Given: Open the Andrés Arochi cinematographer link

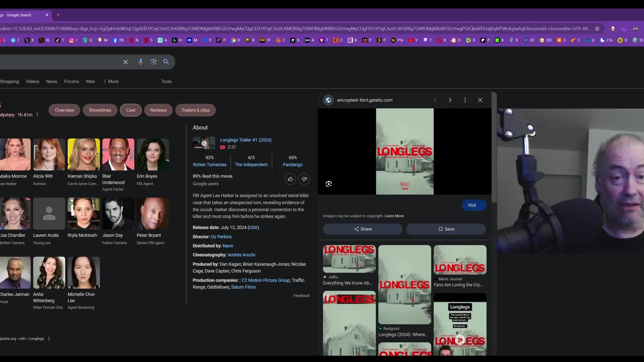Looking at the screenshot, I should [x=242, y=255].
